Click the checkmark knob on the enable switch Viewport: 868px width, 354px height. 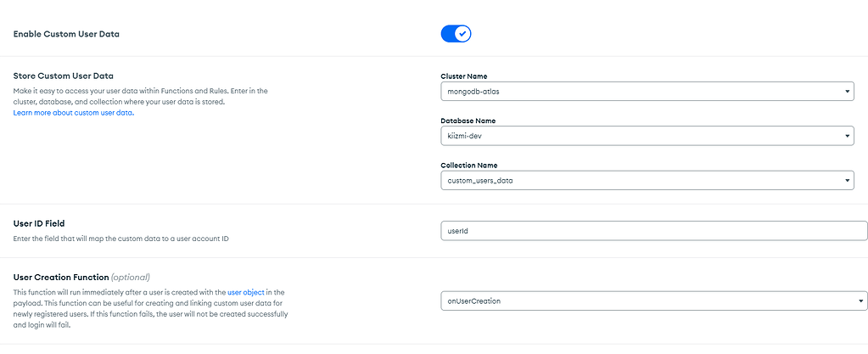(x=462, y=34)
